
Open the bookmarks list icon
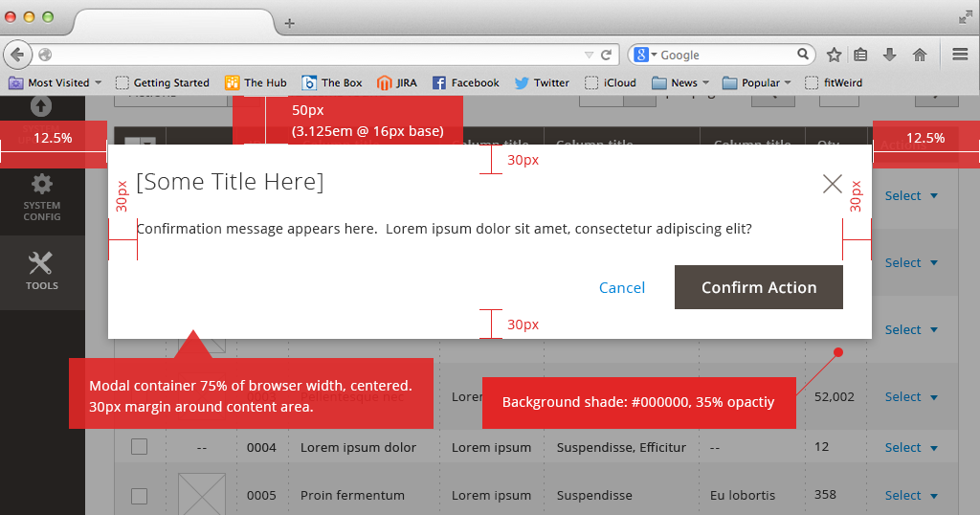coord(860,55)
